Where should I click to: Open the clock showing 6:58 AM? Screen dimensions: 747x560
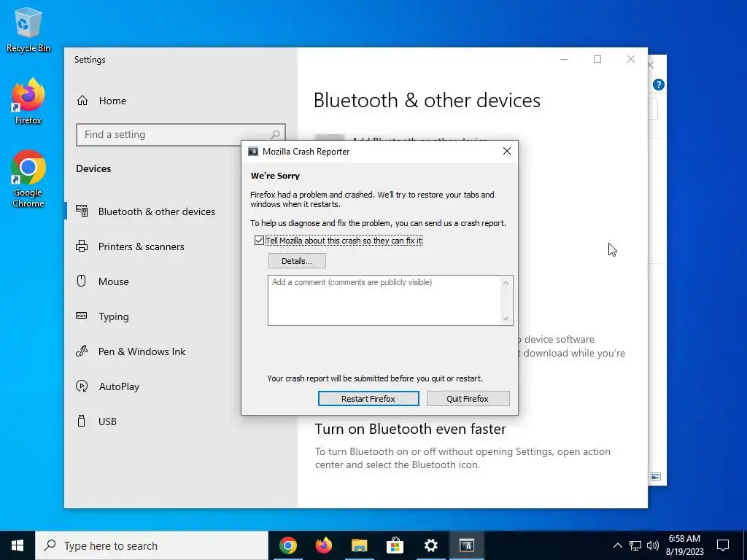point(684,545)
